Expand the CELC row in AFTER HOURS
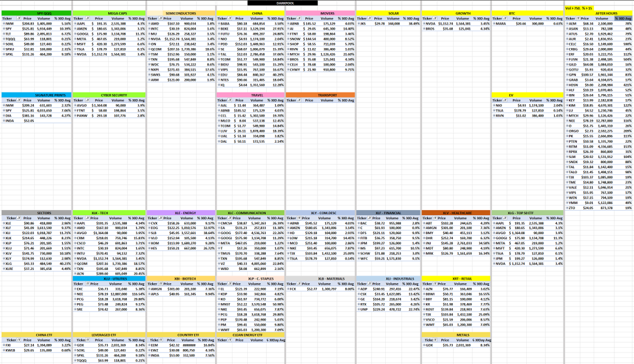Screen dimensions: 634x364 click(x=567, y=43)
